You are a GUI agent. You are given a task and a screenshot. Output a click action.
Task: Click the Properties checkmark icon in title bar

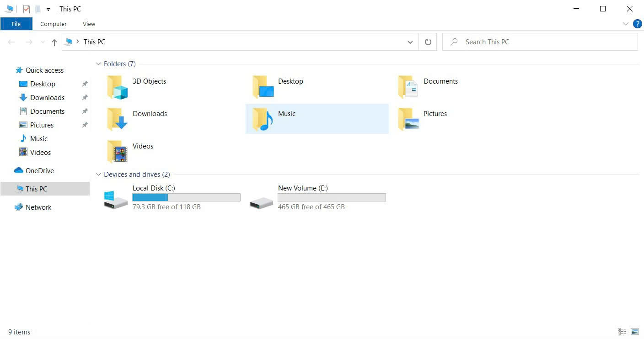click(x=27, y=9)
